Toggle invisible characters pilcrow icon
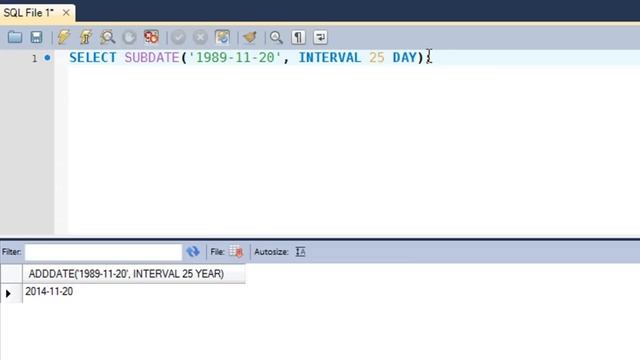640x360 pixels. coord(298,38)
